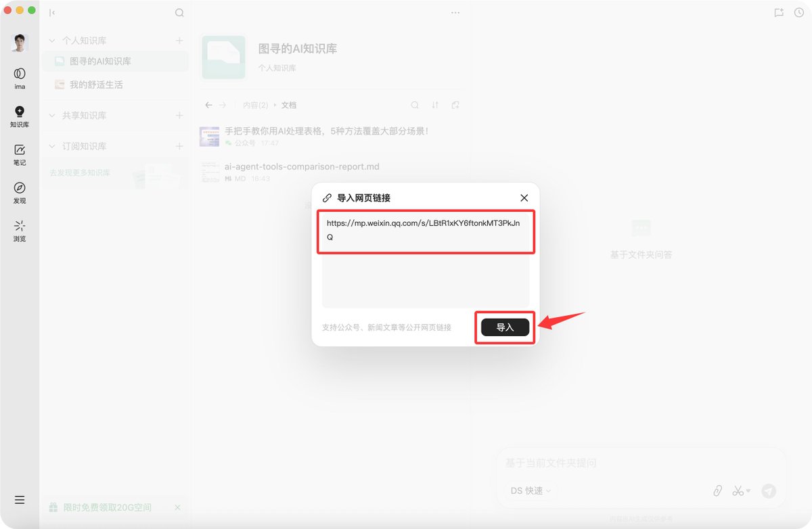
Task: Click the paperclip attachment icon
Action: [x=718, y=490]
